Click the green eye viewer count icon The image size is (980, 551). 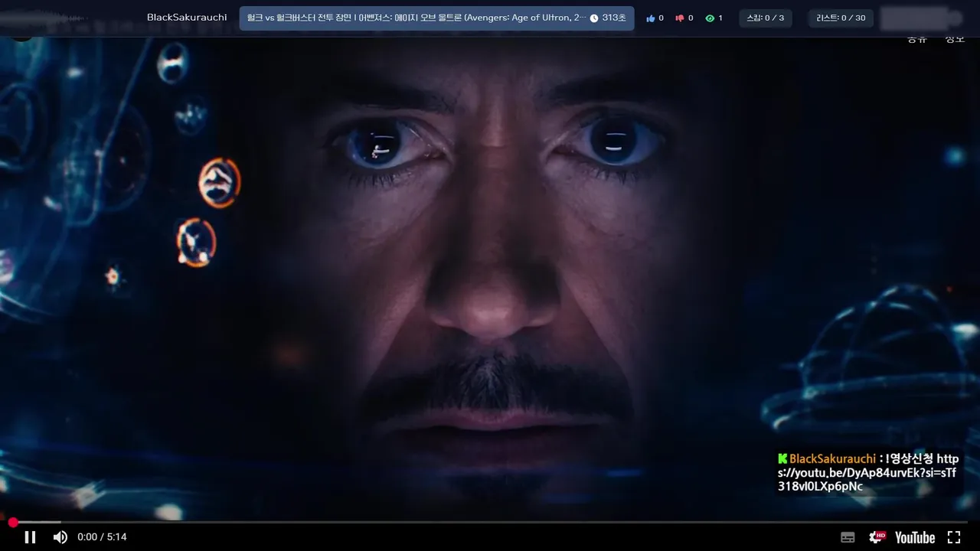click(710, 18)
